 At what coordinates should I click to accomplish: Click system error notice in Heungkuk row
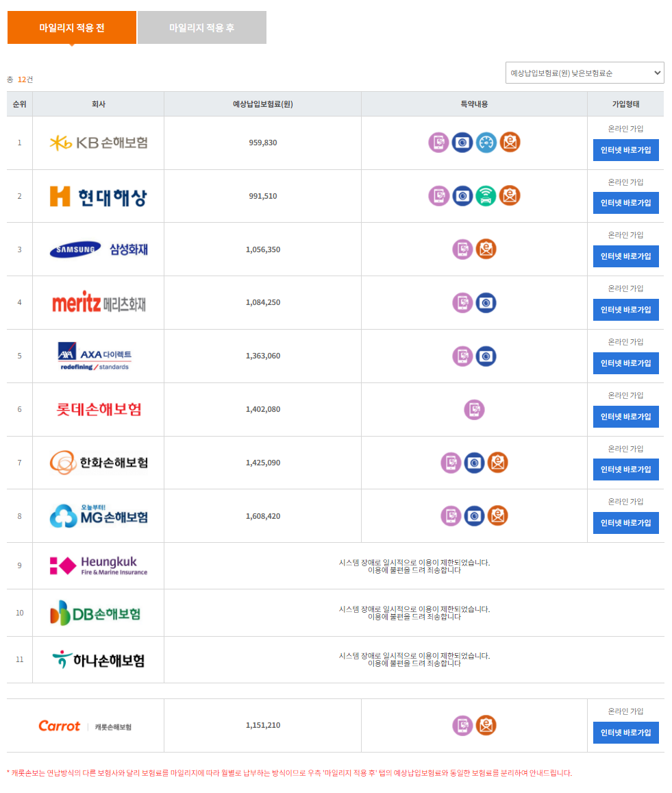(414, 566)
